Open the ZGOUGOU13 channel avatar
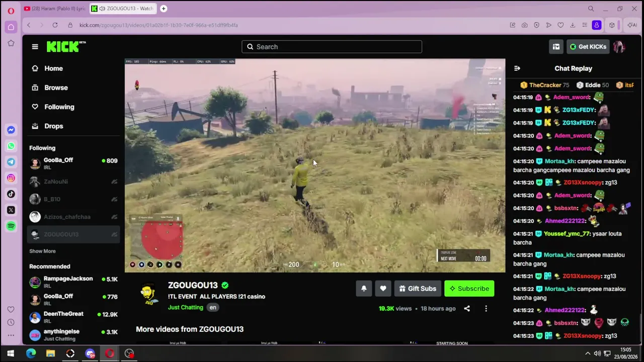The image size is (644, 362). [x=148, y=295]
